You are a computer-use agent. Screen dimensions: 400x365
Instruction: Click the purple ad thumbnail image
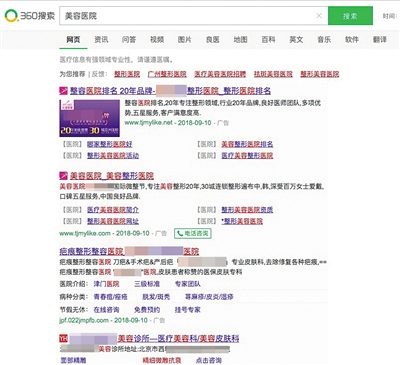coord(90,118)
